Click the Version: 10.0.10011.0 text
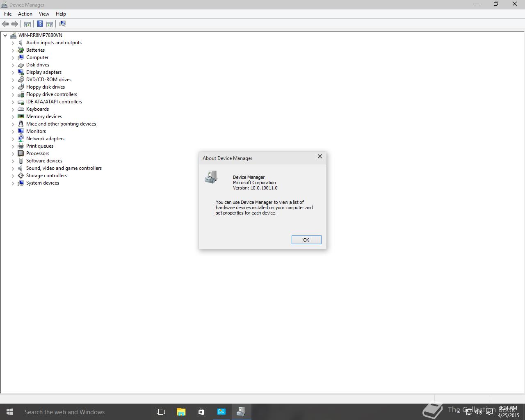 255,188
